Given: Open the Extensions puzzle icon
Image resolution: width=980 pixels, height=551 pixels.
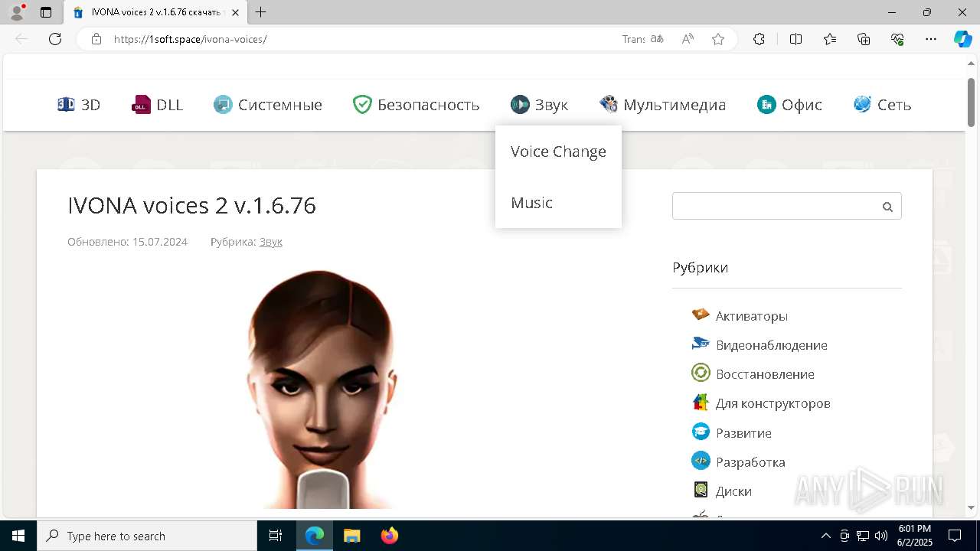Looking at the screenshot, I should 759,39.
